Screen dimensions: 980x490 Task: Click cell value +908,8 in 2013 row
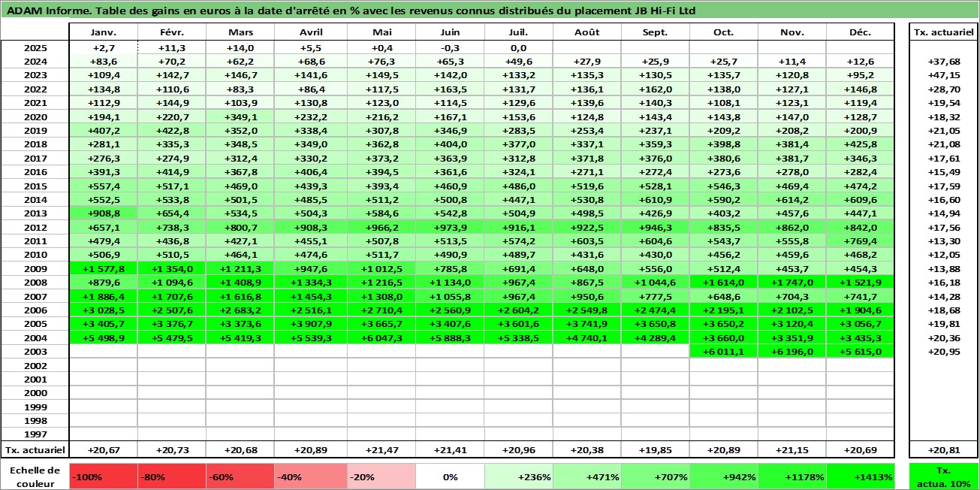[x=103, y=213]
